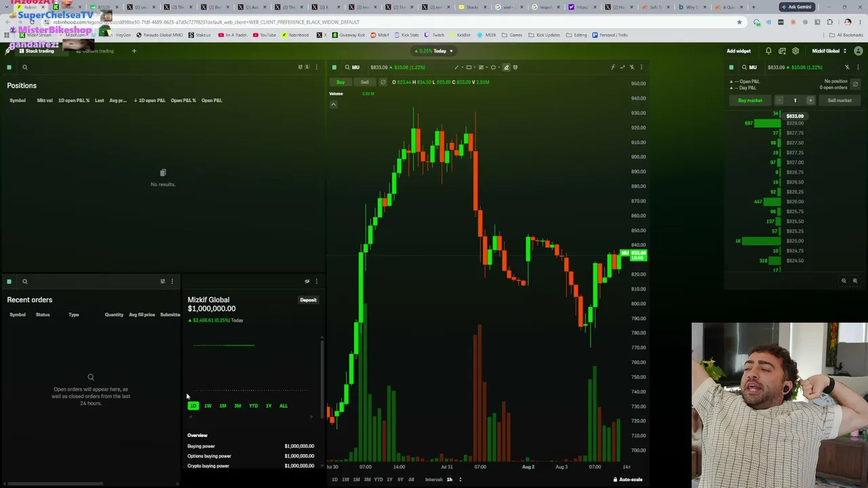The height and width of the screenshot is (488, 868).
Task: Open the Positions widget three-dot menu
Action: click(x=316, y=67)
